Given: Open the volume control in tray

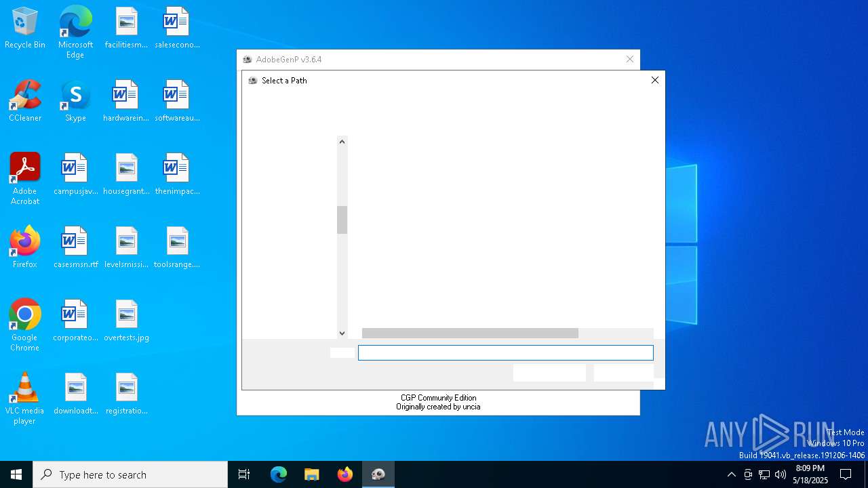Looking at the screenshot, I should coord(781,474).
